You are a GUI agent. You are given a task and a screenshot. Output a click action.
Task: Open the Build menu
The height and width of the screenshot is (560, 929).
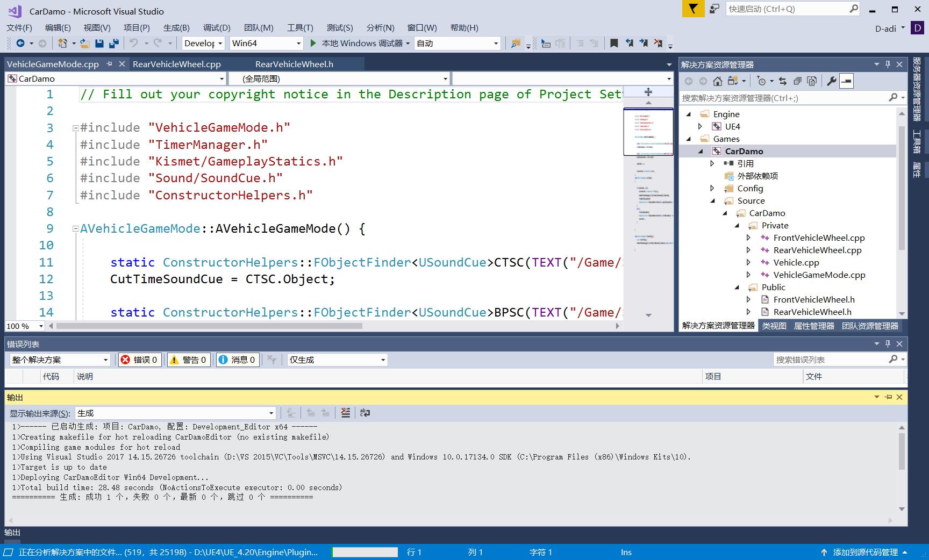pos(176,27)
